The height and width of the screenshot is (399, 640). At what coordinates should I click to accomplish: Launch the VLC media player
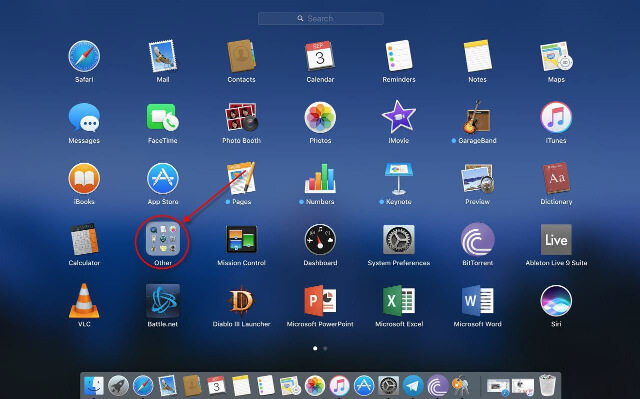[x=84, y=301]
